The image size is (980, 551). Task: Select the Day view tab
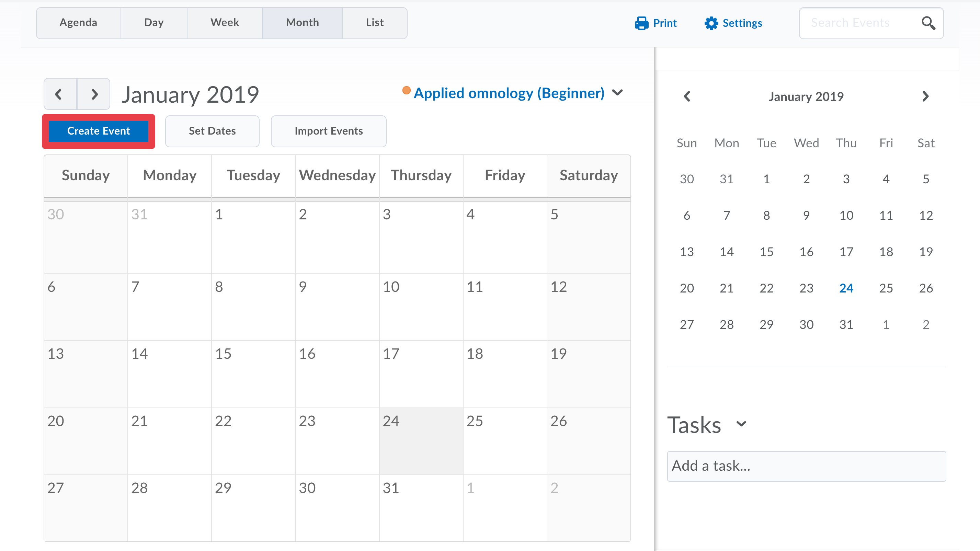154,23
